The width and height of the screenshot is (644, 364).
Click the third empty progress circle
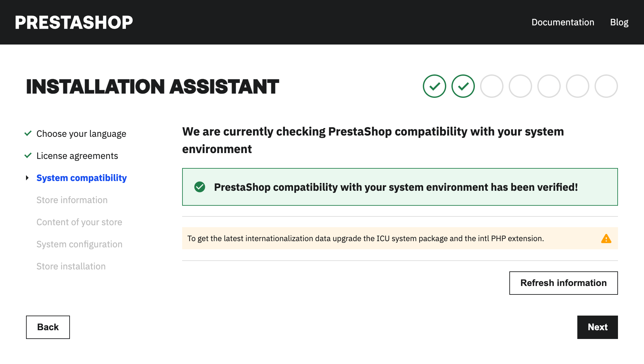tap(549, 86)
